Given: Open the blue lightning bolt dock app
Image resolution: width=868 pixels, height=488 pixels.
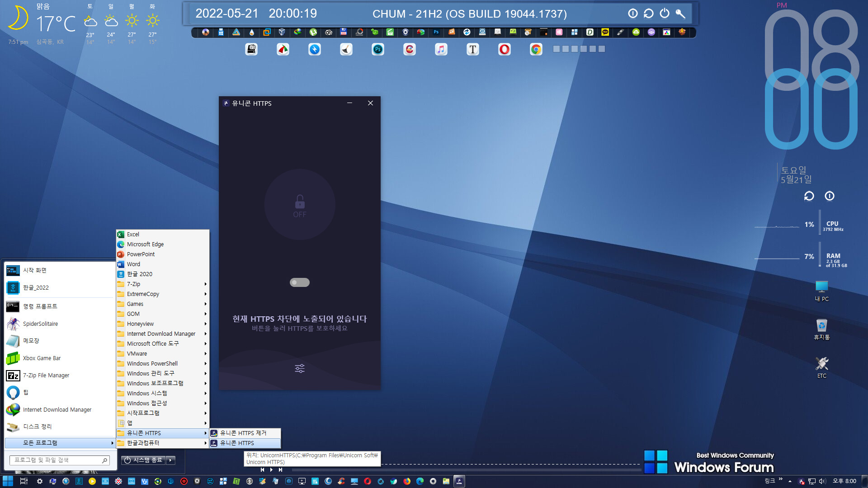Looking at the screenshot, I should tap(315, 49).
